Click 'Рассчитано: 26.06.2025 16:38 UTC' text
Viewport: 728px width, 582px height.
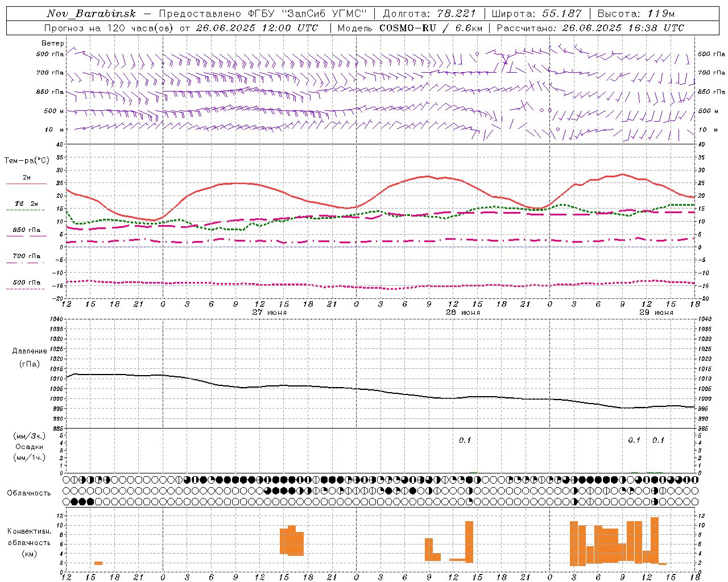pyautogui.click(x=590, y=28)
